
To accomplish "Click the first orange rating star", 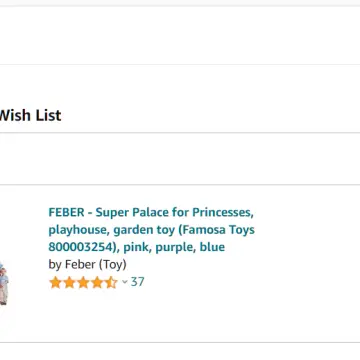I will coord(55,283).
